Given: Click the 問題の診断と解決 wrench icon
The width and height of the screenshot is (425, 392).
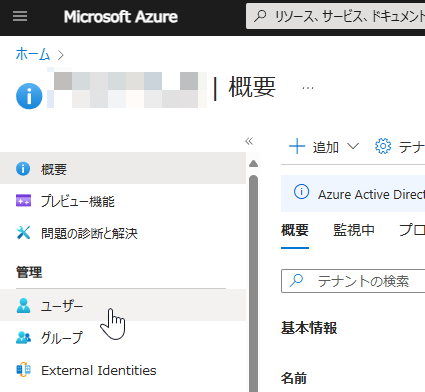Looking at the screenshot, I should tap(23, 233).
